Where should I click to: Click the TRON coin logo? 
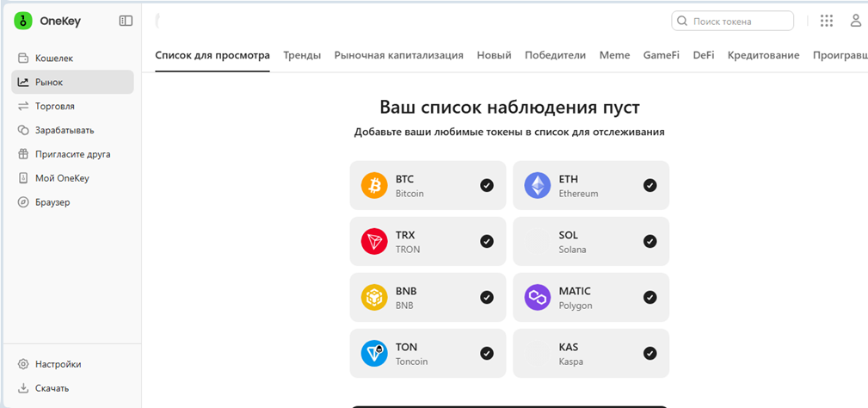pos(374,242)
